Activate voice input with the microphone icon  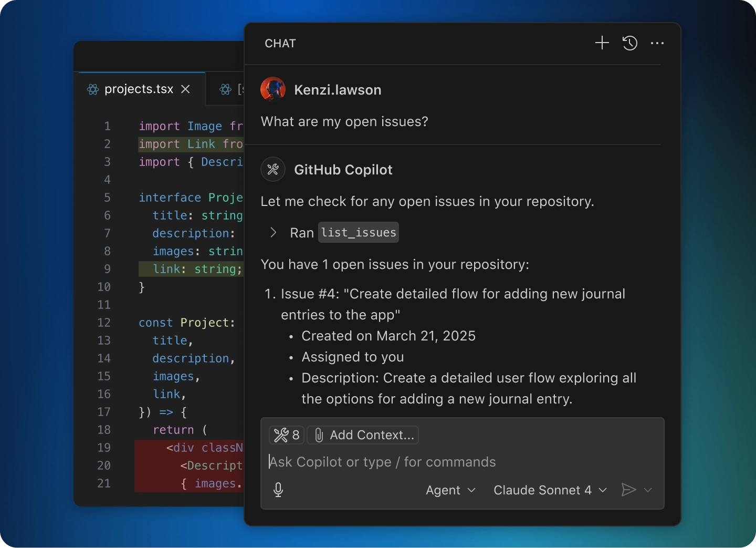click(278, 490)
